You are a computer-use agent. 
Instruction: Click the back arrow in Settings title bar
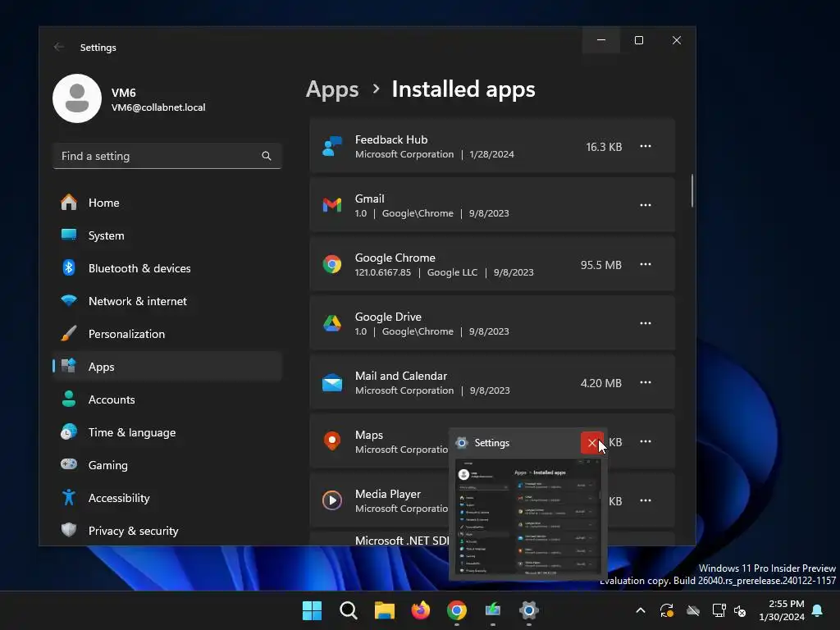[x=59, y=47]
